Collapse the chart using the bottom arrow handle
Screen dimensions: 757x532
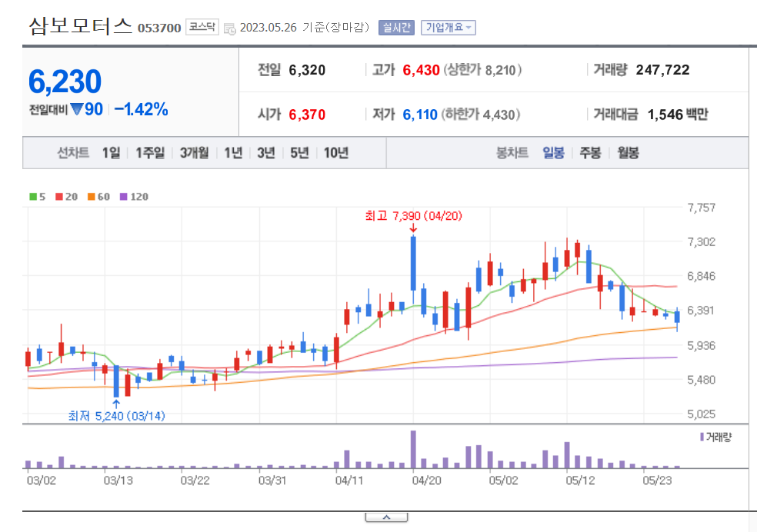tap(386, 517)
